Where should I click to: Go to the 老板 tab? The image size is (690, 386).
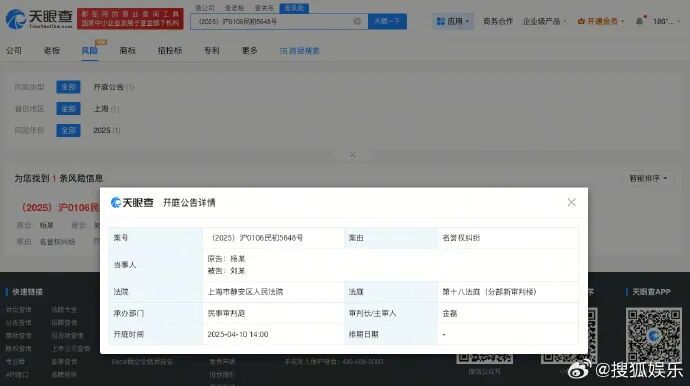[x=51, y=51]
